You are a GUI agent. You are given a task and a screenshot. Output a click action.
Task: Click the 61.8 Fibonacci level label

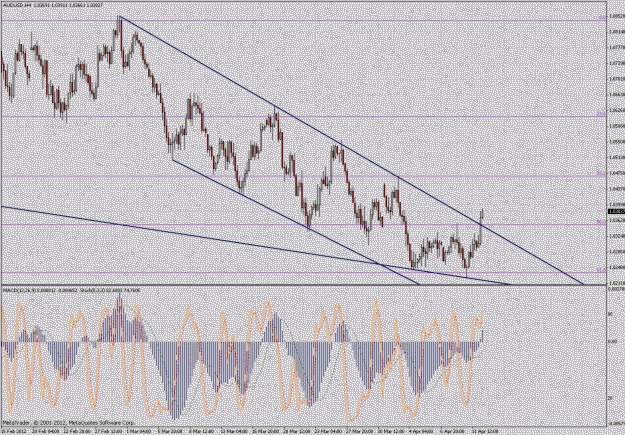601,270
